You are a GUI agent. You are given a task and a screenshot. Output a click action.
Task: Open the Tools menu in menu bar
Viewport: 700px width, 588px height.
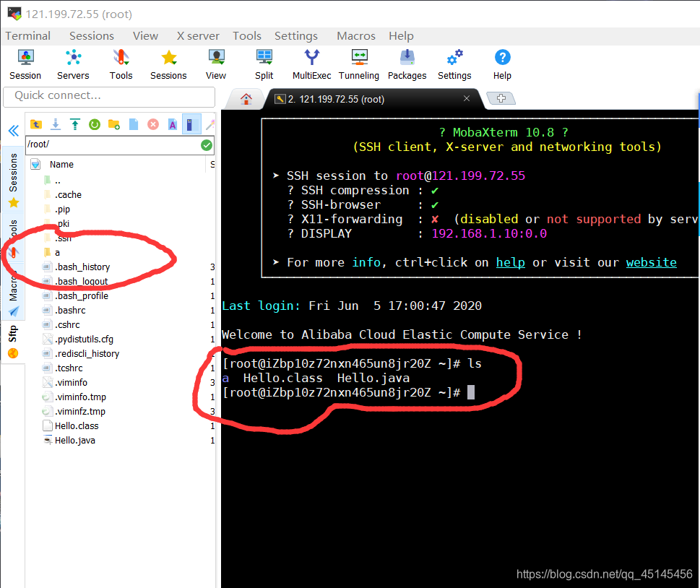click(247, 35)
